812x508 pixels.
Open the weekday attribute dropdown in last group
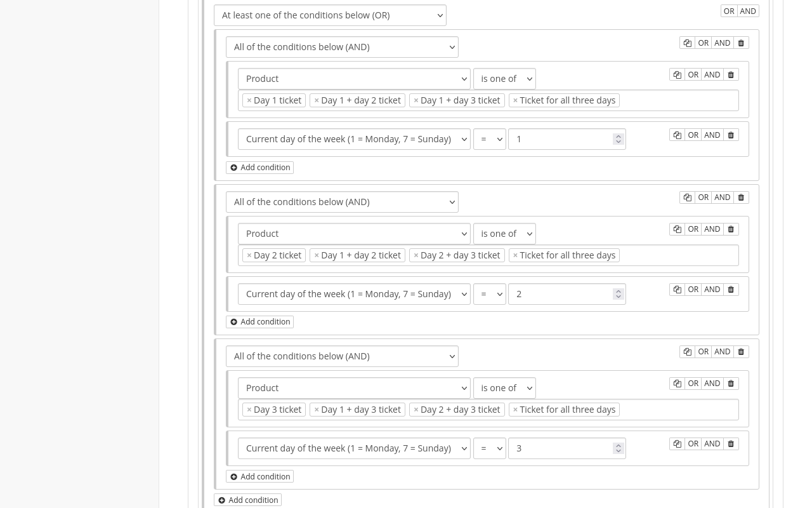point(354,448)
